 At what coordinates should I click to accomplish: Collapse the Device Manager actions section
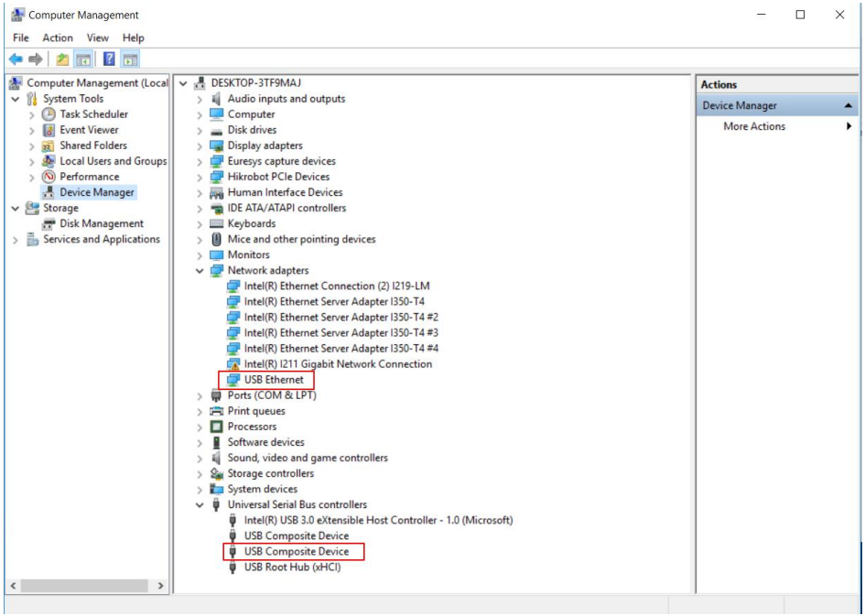click(849, 105)
